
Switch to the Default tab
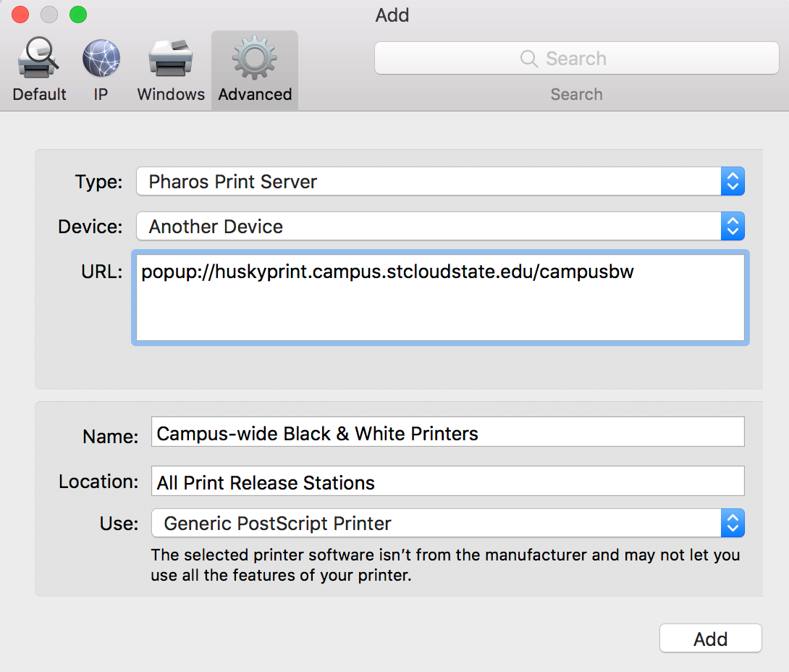38,70
